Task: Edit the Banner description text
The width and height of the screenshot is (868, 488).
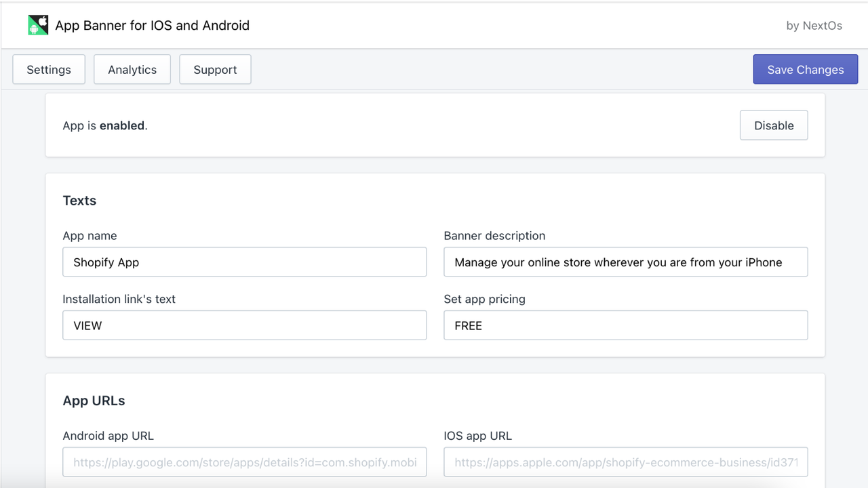Action: click(625, 262)
